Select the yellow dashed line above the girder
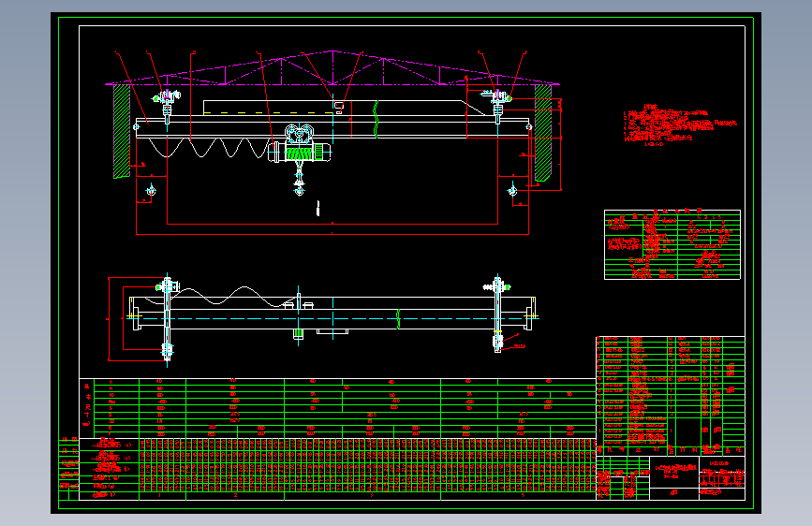812x526 pixels. click(x=268, y=112)
